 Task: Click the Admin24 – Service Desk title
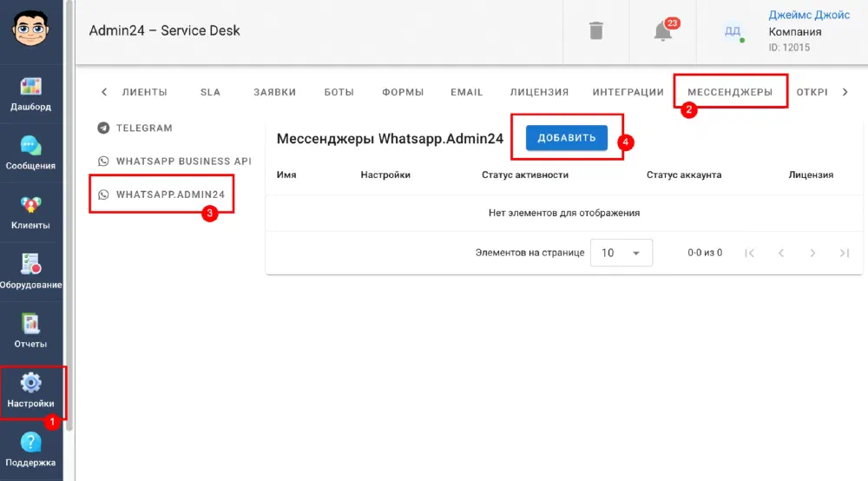pyautogui.click(x=164, y=30)
